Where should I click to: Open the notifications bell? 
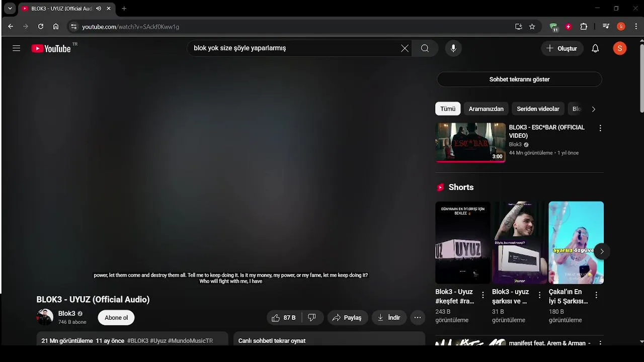[595, 48]
